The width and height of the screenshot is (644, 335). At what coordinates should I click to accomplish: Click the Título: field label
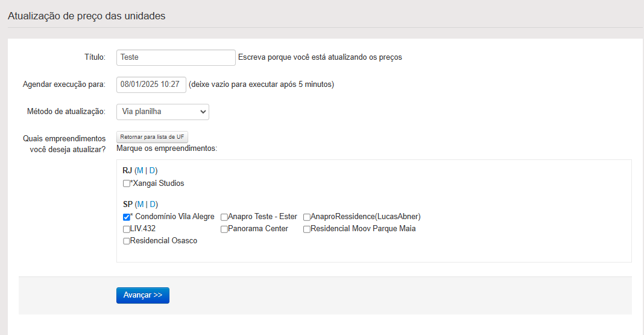95,57
